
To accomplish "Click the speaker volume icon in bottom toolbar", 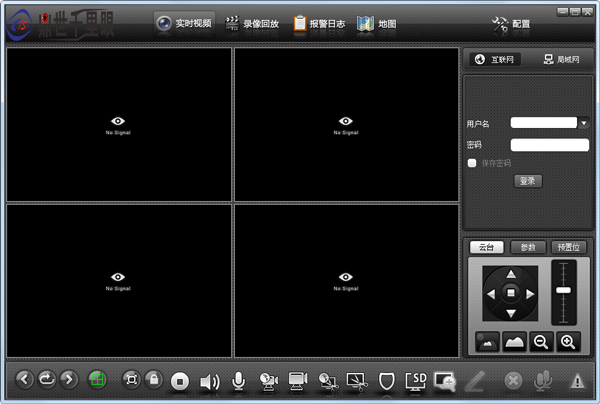I will click(x=210, y=381).
